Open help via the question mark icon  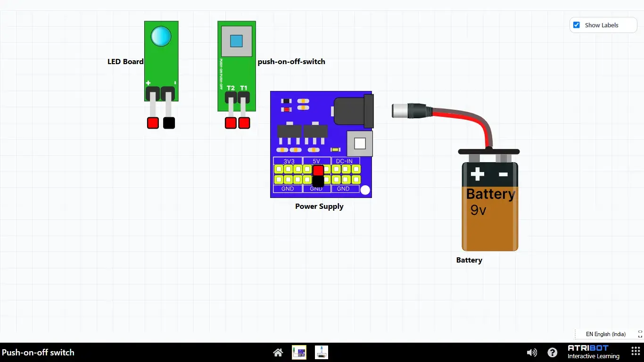click(553, 352)
